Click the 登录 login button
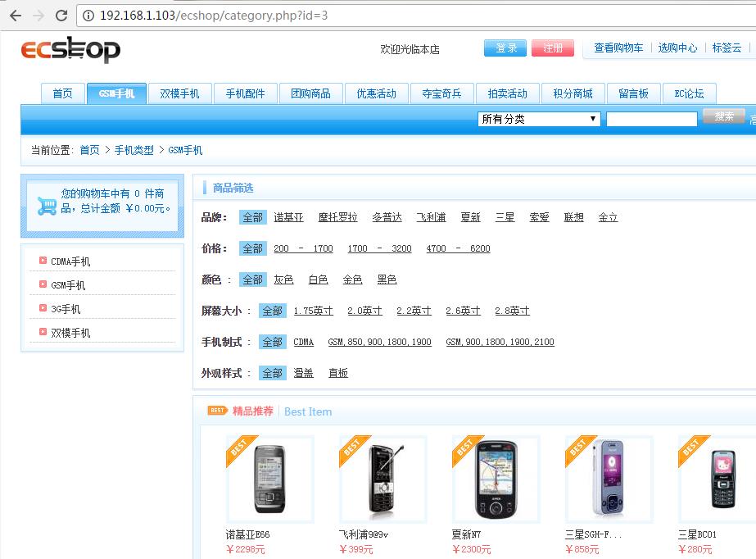Image resolution: width=756 pixels, height=559 pixels. pyautogui.click(x=505, y=48)
